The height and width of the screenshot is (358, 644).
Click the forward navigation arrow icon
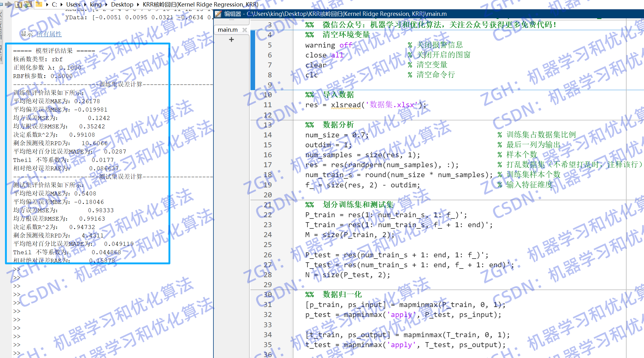pyautogui.click(x=9, y=4)
